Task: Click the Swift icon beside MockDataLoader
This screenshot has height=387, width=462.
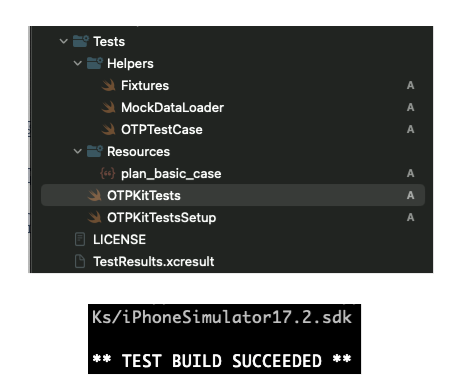Action: click(109, 107)
